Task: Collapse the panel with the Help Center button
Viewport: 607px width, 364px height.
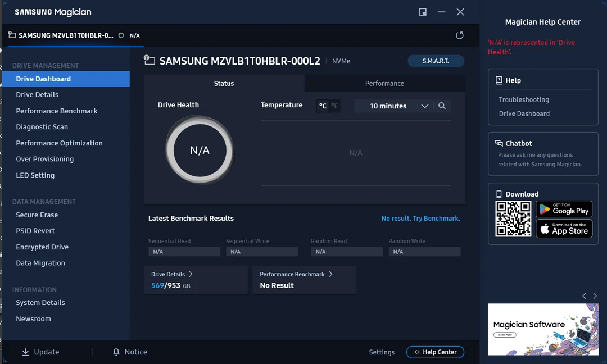Action: (x=435, y=352)
